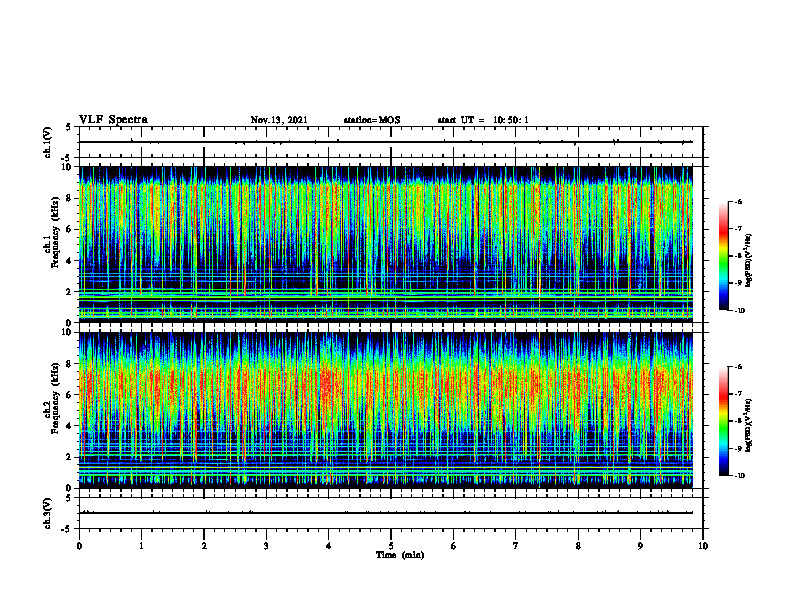The width and height of the screenshot is (792, 612).
Task: Click the "6" kHz tick of ch.2 panel
Action: 69,395
